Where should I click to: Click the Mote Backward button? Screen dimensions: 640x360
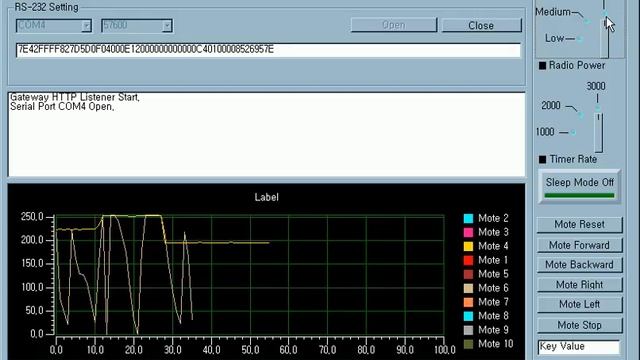click(579, 264)
